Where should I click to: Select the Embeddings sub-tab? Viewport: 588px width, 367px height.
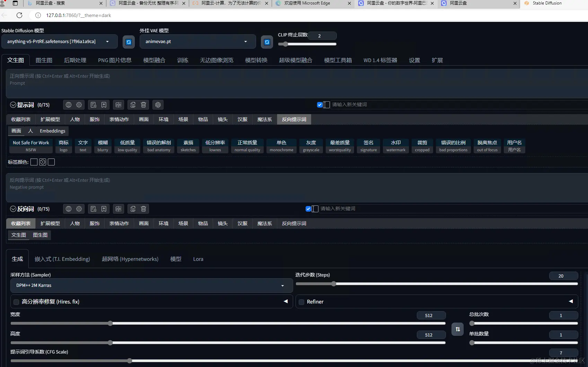[x=52, y=131]
